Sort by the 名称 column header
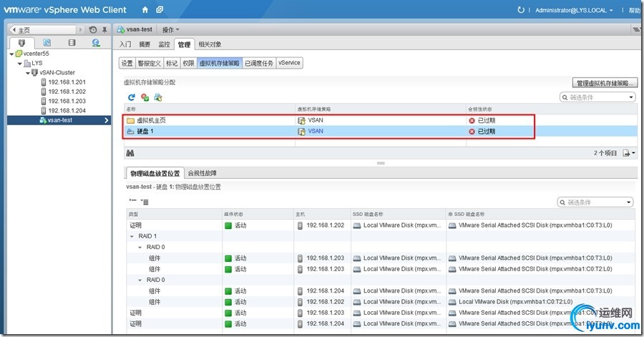 [x=210, y=109]
